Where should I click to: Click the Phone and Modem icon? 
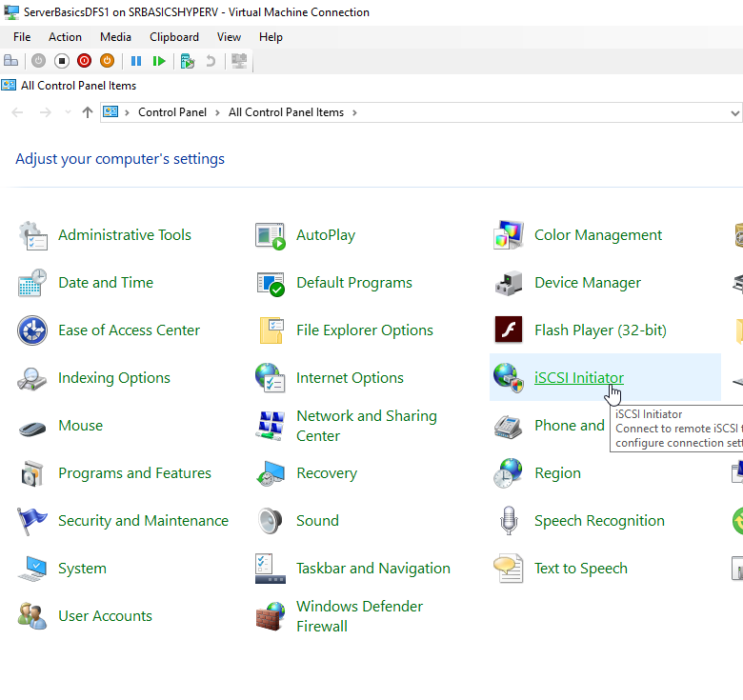pos(509,427)
